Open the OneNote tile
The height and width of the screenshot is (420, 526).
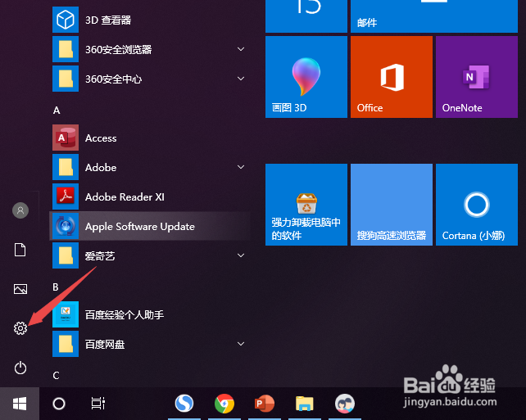coord(477,77)
